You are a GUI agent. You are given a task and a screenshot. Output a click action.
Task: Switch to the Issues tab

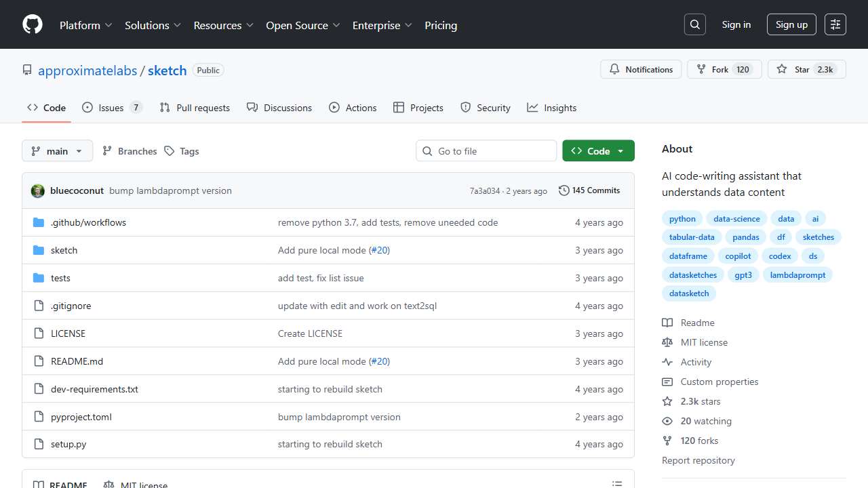pyautogui.click(x=112, y=108)
